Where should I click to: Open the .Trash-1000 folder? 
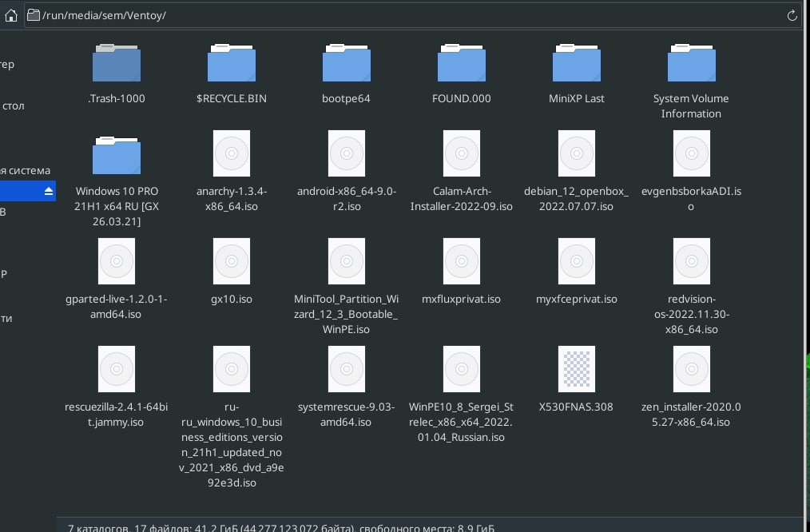(117, 62)
